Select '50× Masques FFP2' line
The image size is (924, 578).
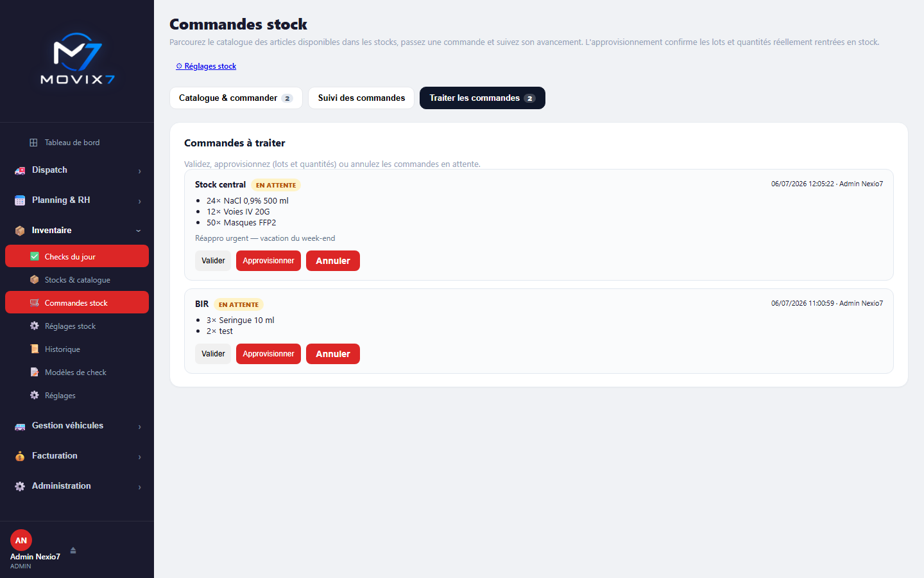pyautogui.click(x=241, y=222)
